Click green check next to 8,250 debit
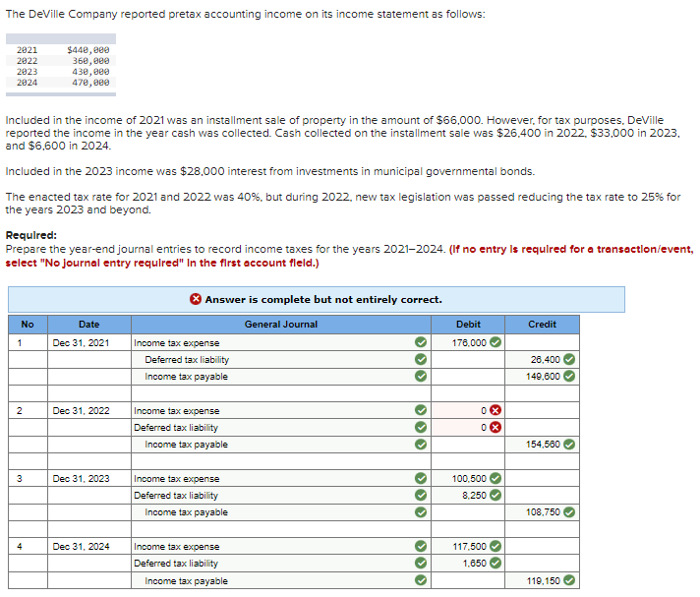 coord(496,495)
